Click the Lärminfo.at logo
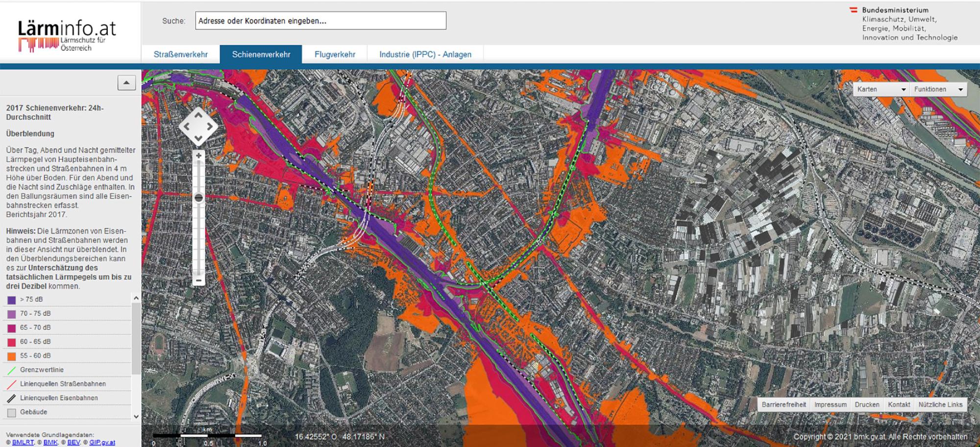 coord(67,35)
